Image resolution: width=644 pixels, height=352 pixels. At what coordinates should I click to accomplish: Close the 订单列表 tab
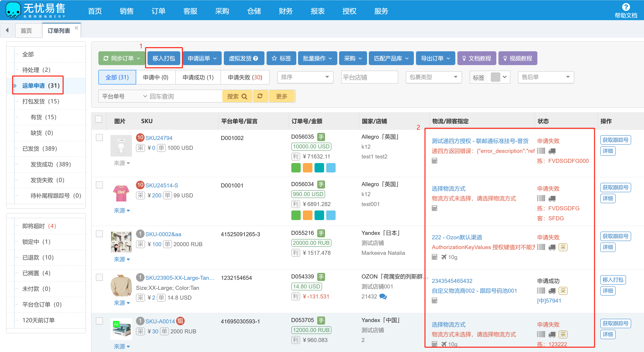click(76, 28)
